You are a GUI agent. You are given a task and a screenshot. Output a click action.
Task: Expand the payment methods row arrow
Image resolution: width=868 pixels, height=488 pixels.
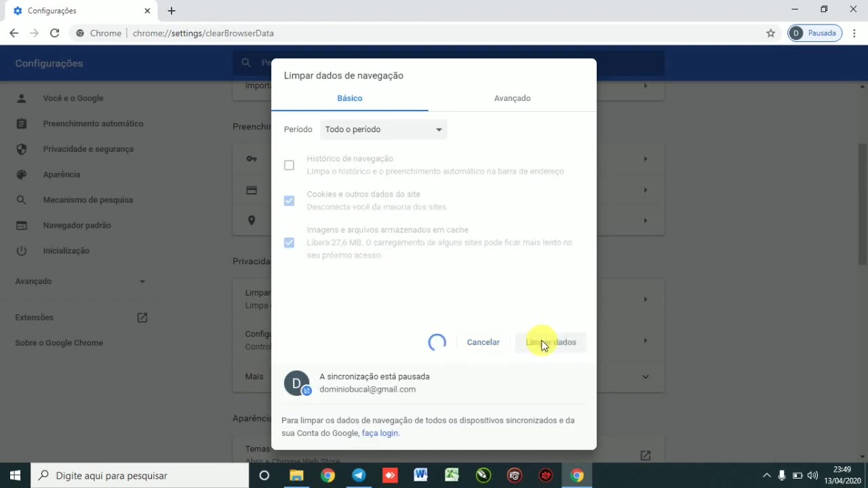point(646,190)
